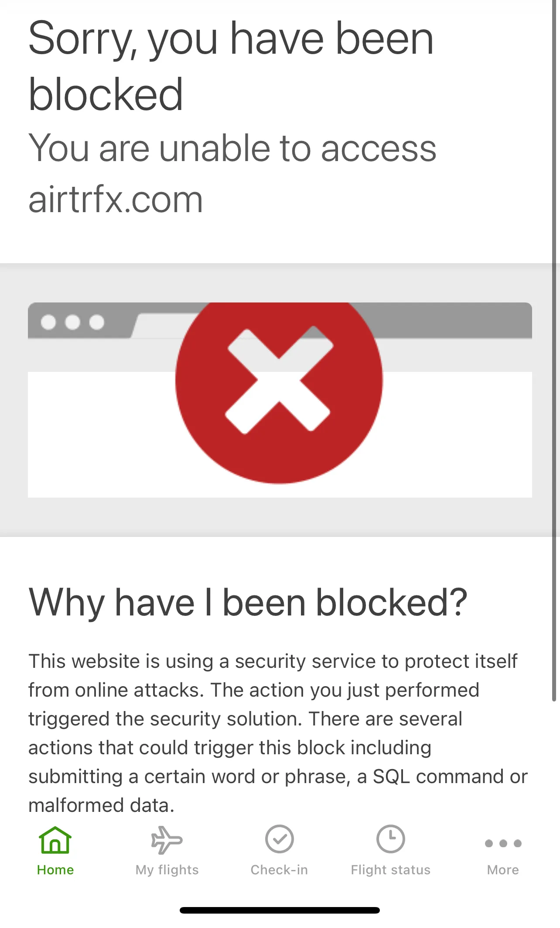Screen dimensions: 560x928
Task: Select the Check-in tab label
Action: tap(279, 870)
